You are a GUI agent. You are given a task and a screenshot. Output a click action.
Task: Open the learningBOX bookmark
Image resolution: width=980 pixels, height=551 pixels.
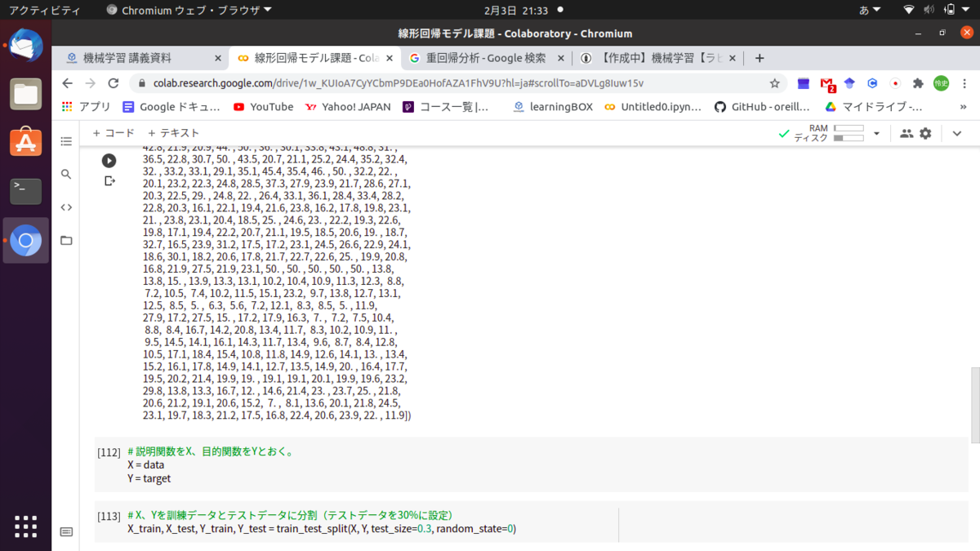pos(553,107)
